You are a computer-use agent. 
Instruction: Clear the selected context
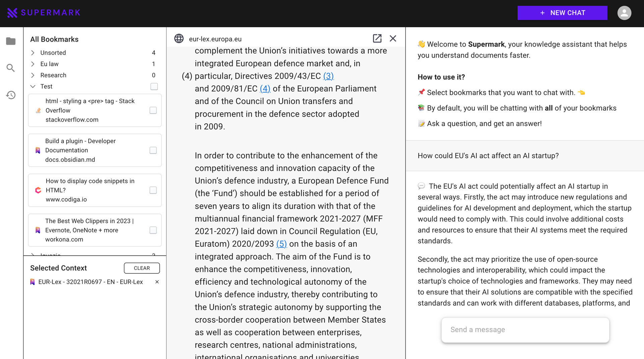coord(142,268)
